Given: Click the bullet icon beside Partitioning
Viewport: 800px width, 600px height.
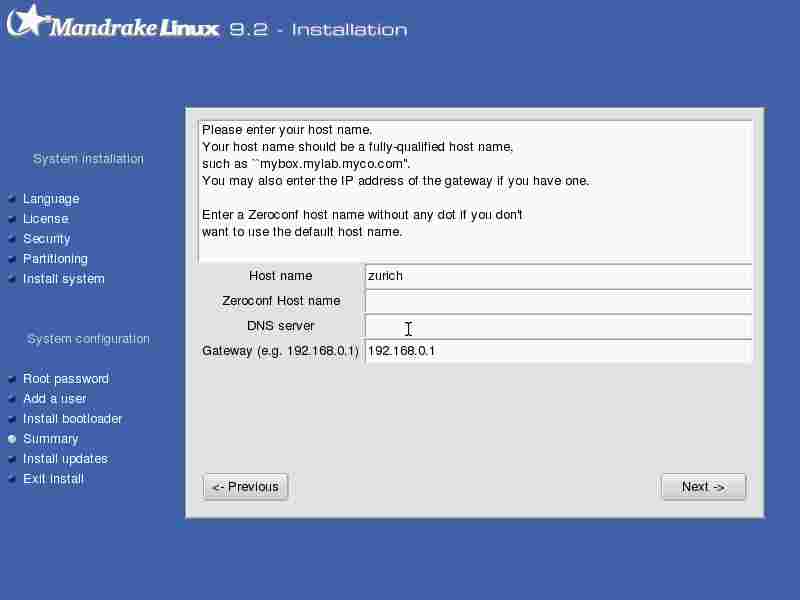Looking at the screenshot, I should [12, 259].
